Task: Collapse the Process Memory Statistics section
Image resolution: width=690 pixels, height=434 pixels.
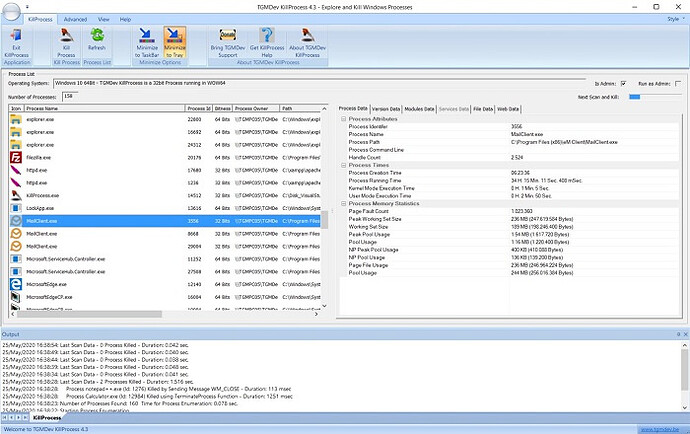Action: pos(344,203)
